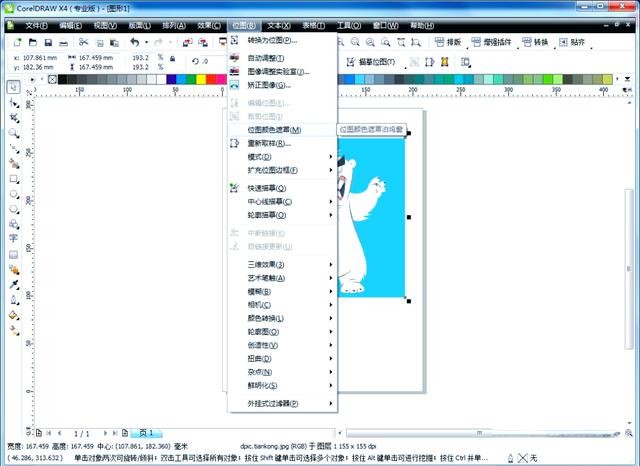Select the Table tool in toolbox

(13, 255)
